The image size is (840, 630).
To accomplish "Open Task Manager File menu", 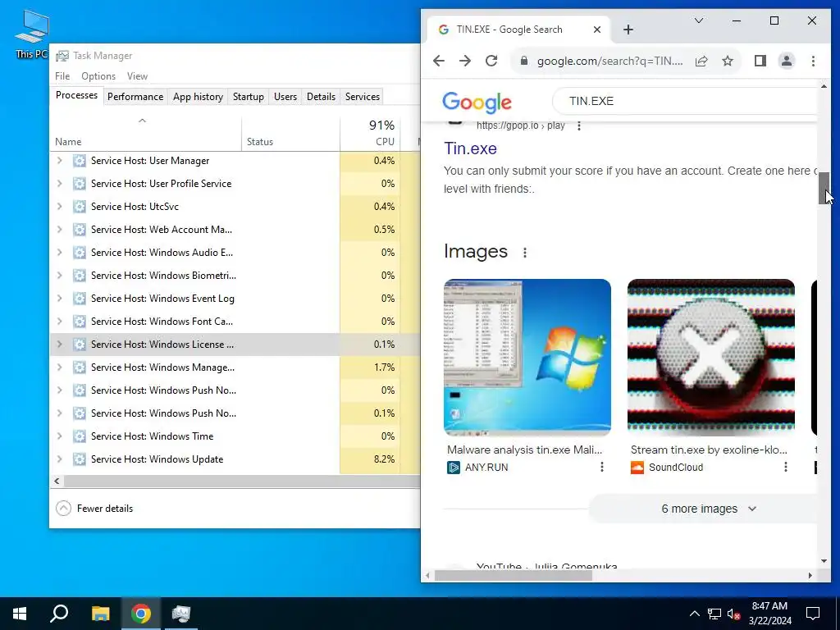I will click(62, 76).
